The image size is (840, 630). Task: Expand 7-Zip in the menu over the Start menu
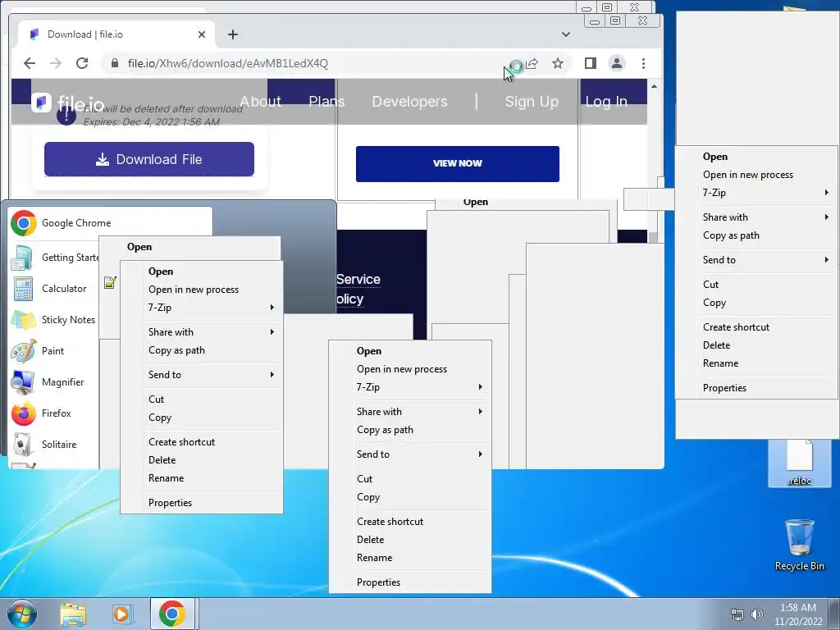(202, 308)
